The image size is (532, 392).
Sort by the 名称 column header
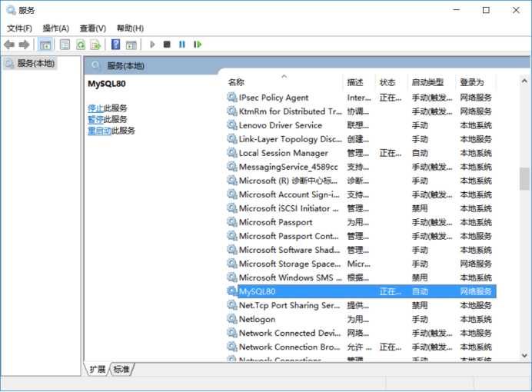click(284, 82)
